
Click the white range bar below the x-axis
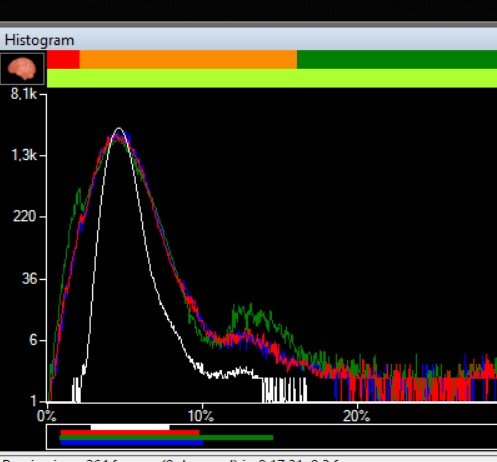click(130, 427)
